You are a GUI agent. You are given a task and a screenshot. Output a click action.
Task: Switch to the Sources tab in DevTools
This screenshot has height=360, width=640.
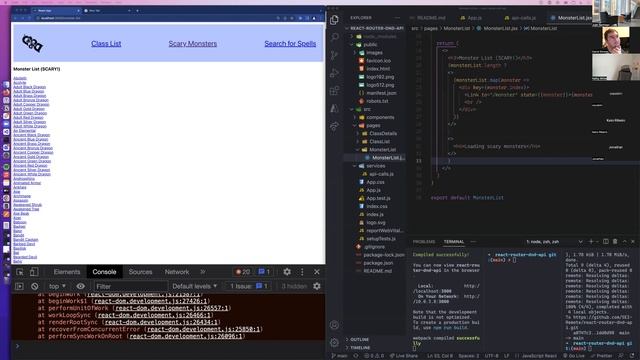pyautogui.click(x=140, y=272)
